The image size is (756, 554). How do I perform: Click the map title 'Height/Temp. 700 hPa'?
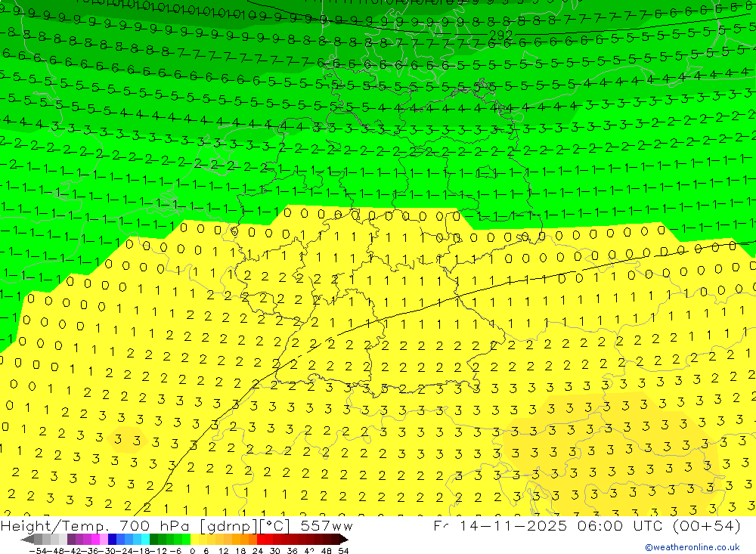[94, 525]
